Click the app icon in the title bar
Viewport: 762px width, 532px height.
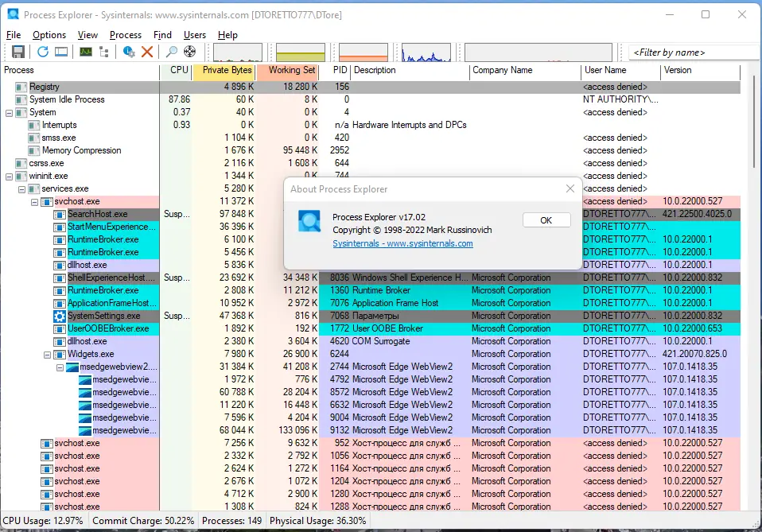(x=13, y=14)
